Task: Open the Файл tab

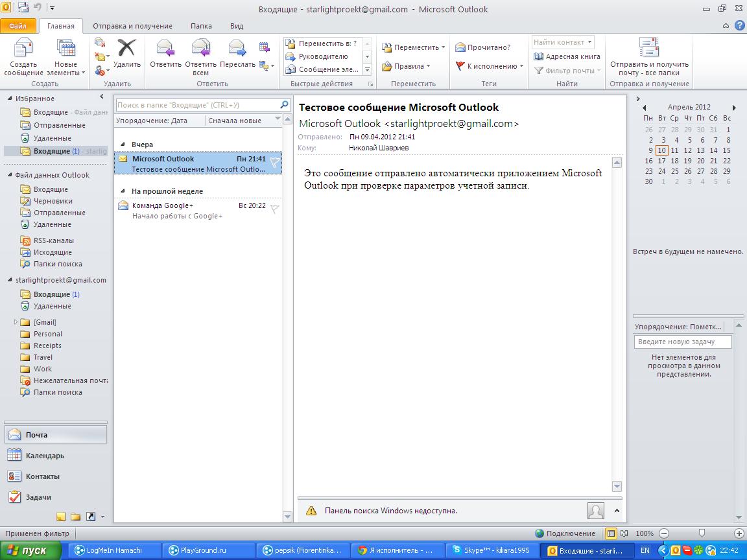Action: pos(18,26)
